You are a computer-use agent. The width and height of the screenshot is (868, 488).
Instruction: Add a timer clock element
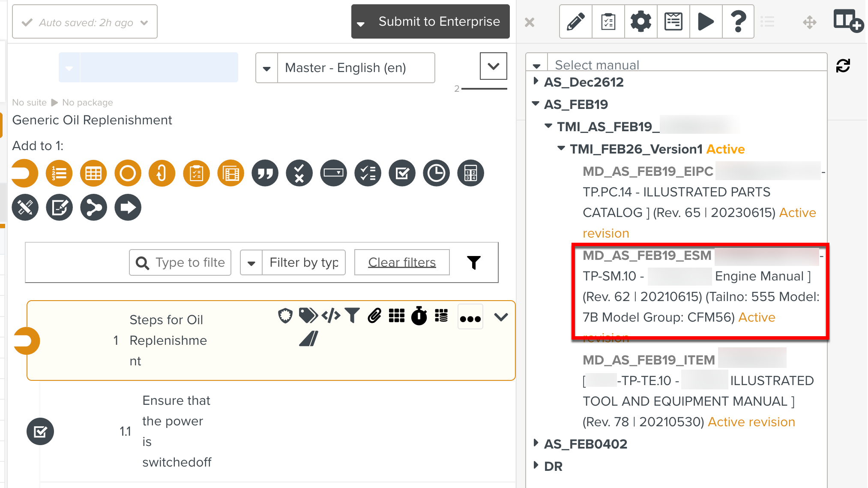pyautogui.click(x=436, y=173)
